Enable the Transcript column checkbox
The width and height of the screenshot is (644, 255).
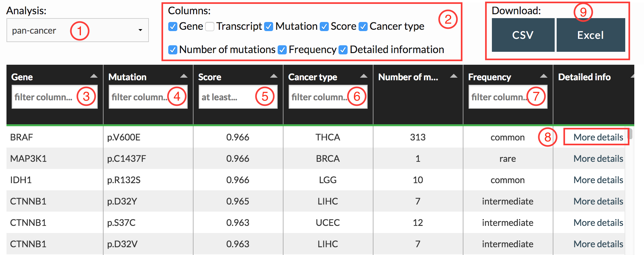pos(210,27)
